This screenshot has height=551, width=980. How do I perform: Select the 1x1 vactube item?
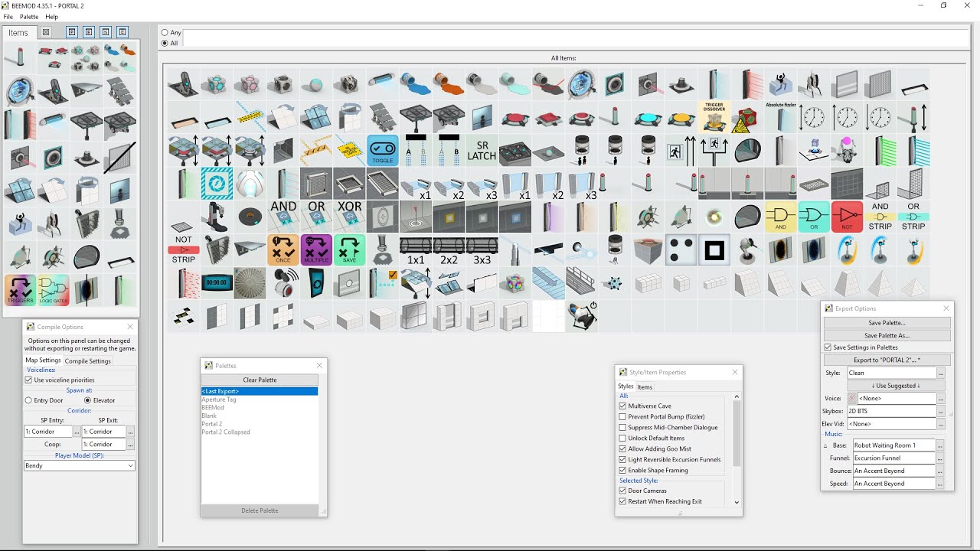(416, 249)
